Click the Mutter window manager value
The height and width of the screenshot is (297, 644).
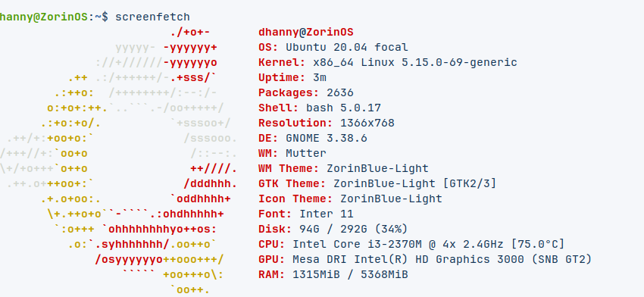[306, 153]
